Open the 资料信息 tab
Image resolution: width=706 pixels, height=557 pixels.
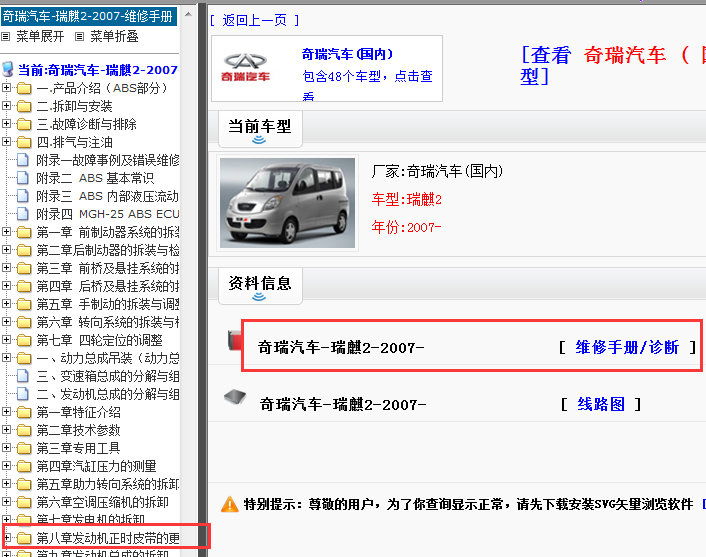click(x=260, y=285)
